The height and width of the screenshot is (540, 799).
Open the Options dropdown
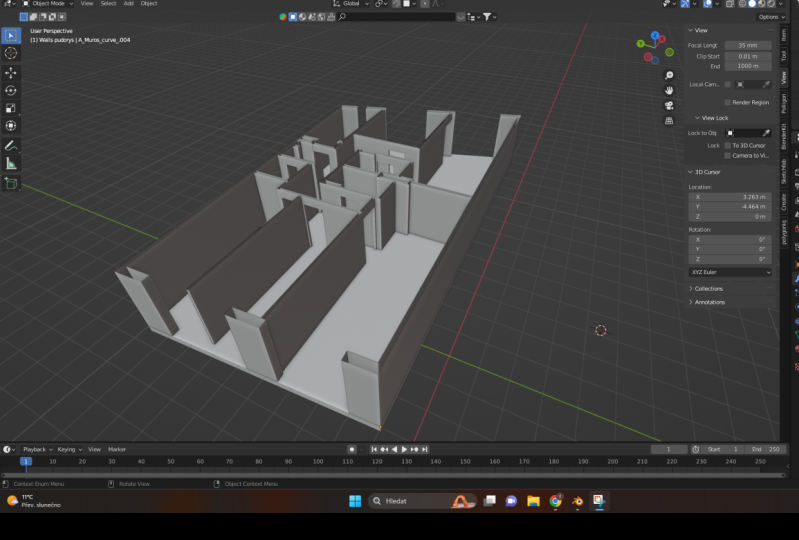[x=771, y=17]
